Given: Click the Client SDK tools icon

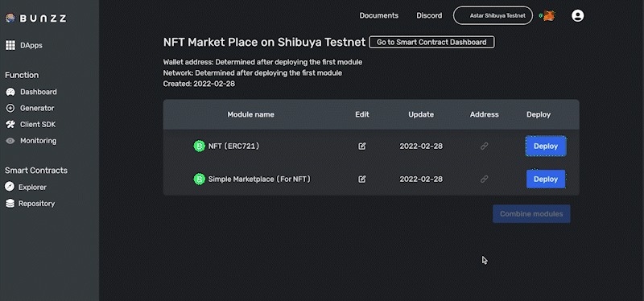Looking at the screenshot, I should click(x=10, y=125).
